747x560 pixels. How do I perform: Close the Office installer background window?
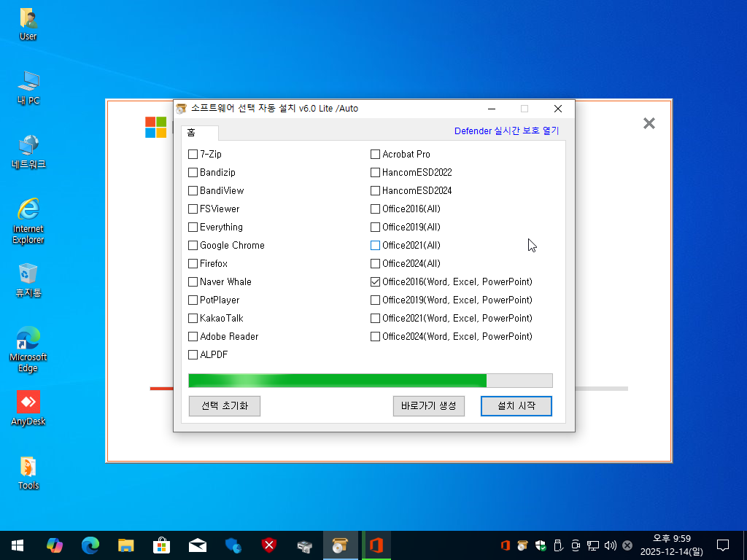649,123
